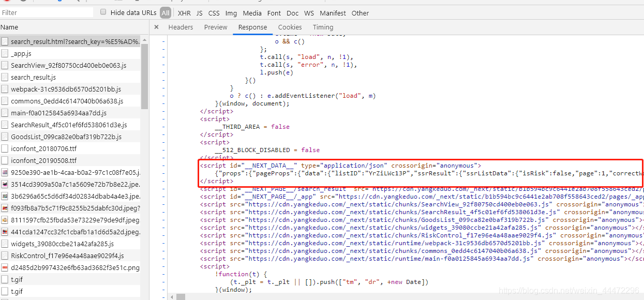Screen dimensions: 644x300
Task: Click the script src line for chunks/widgets_39080ccbe21a42afa285.js
Action: click(422, 228)
